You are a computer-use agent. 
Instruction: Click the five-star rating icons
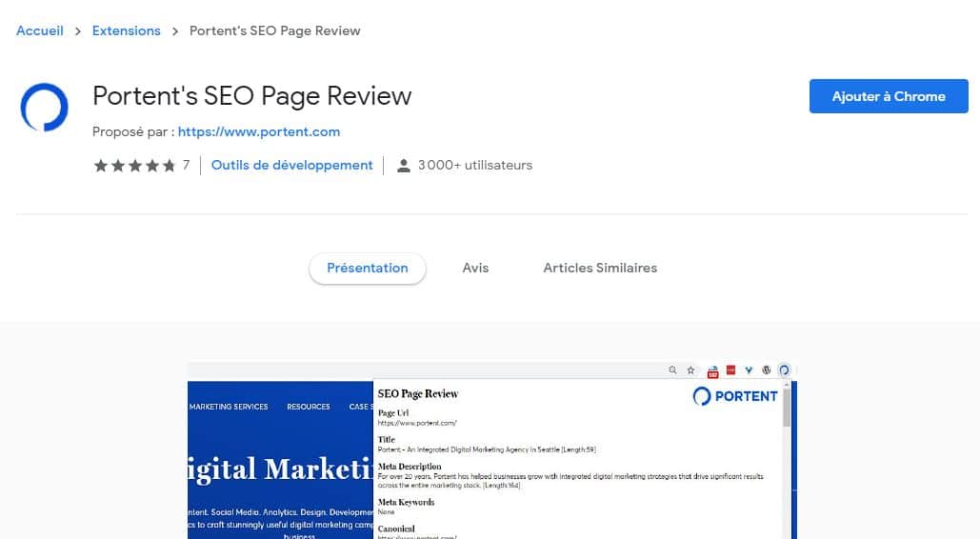pyautogui.click(x=135, y=166)
